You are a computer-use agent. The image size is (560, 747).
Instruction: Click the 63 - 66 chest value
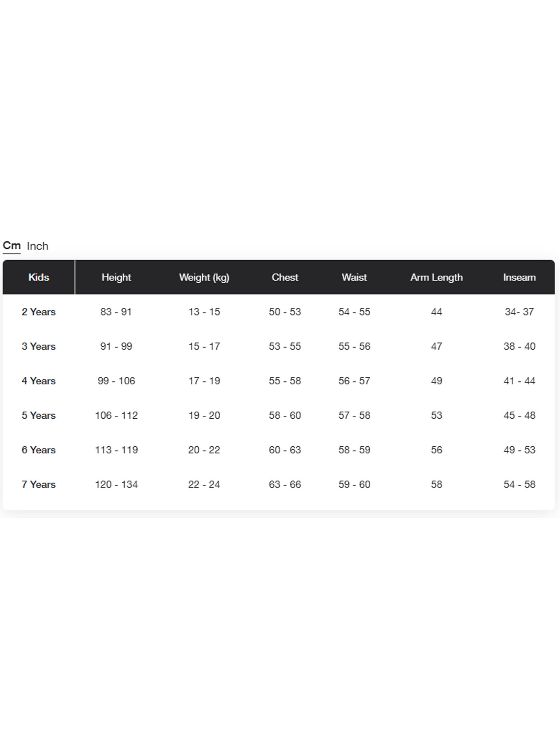(285, 484)
